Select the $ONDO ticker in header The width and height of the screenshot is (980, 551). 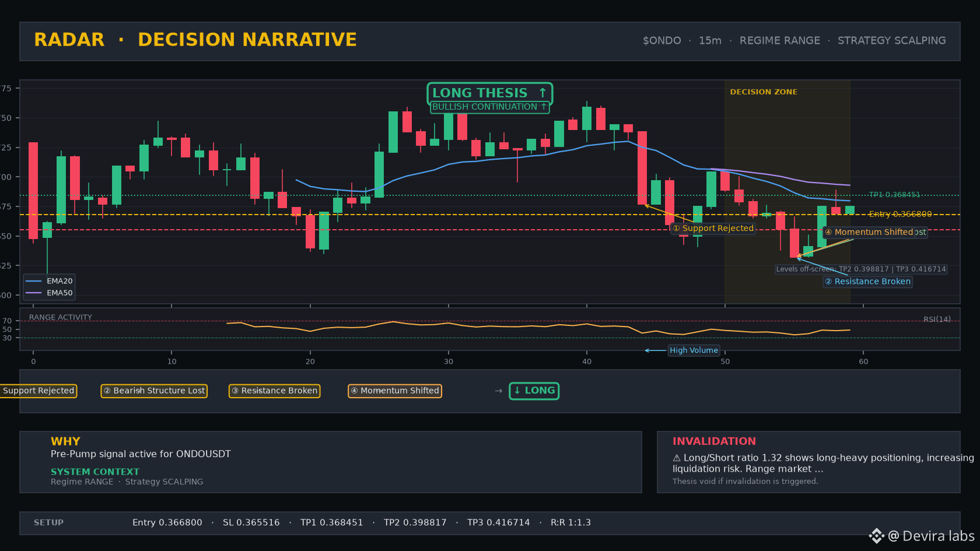pyautogui.click(x=661, y=41)
